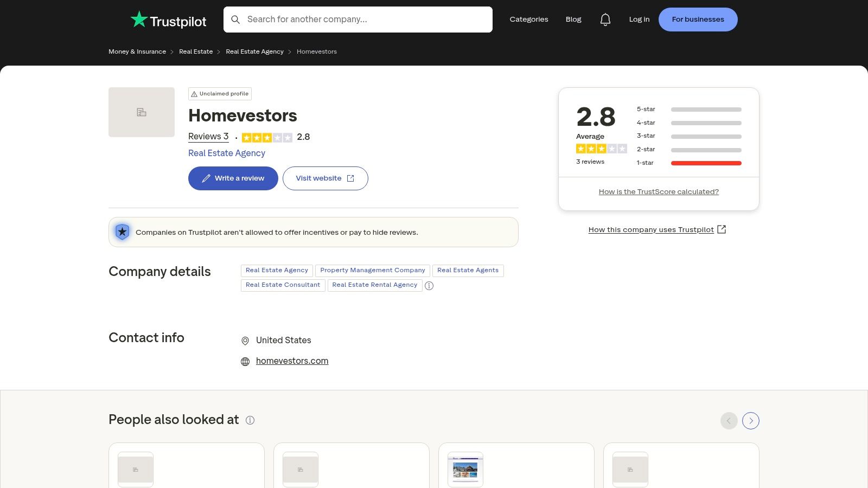Viewport: 868px width, 488px height.
Task: Click the Homevestors placeholder logo image
Action: 142,112
